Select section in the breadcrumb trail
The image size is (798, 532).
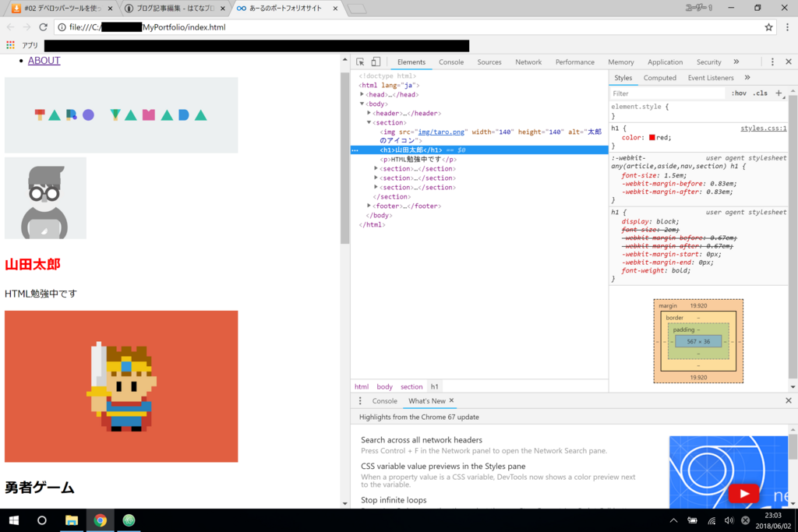pyautogui.click(x=411, y=386)
